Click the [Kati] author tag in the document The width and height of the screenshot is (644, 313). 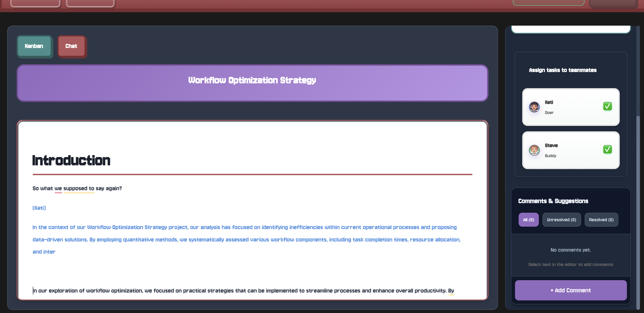[x=39, y=208]
